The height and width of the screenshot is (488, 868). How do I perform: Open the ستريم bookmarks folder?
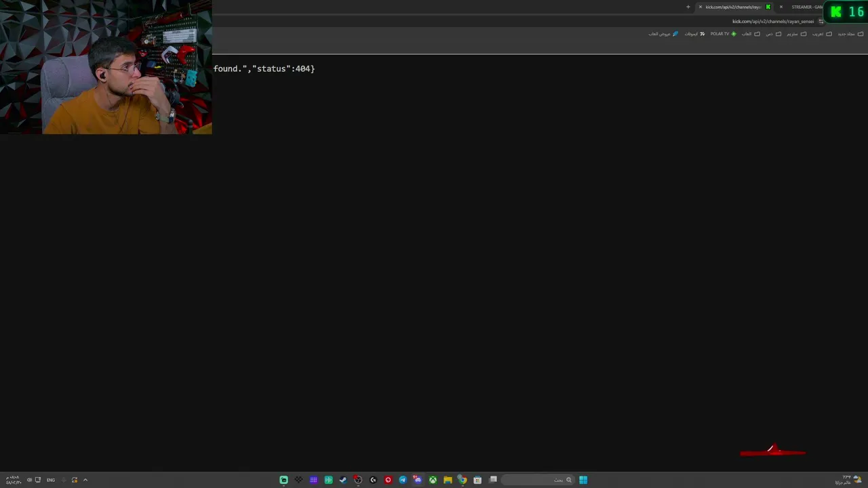tap(797, 34)
